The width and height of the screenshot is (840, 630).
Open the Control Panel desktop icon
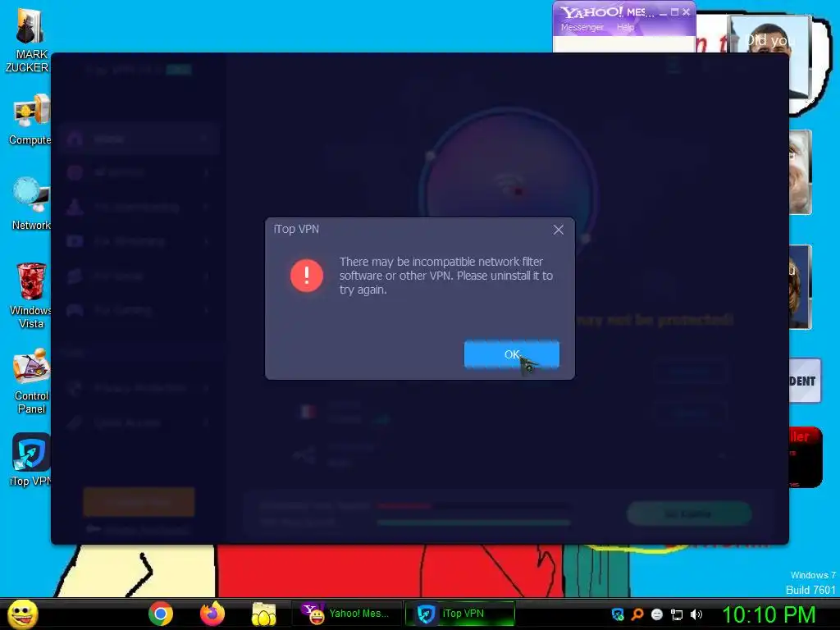[31, 381]
